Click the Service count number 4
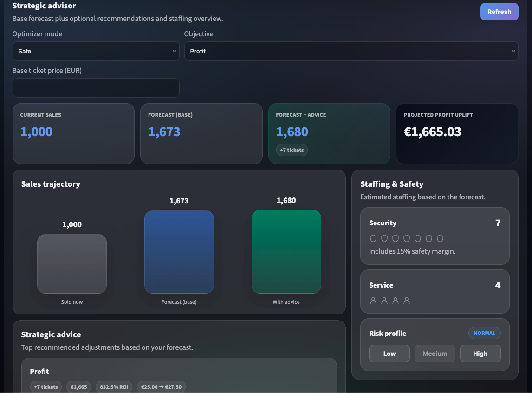Screen dimensions: 532x393 (x=498, y=285)
